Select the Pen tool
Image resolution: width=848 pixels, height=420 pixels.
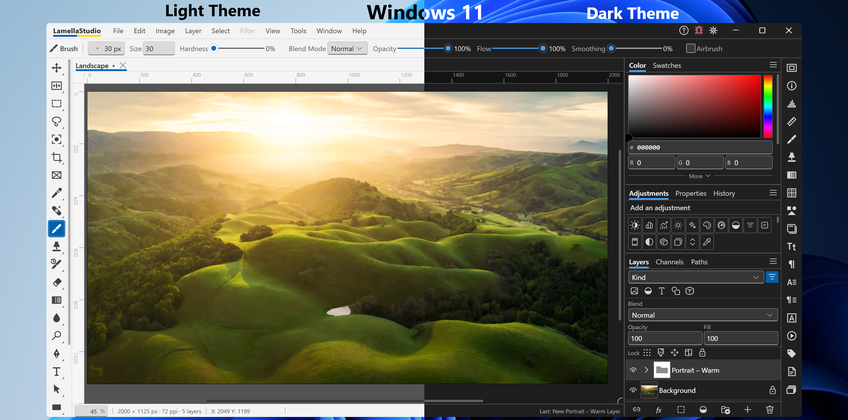pos(56,354)
